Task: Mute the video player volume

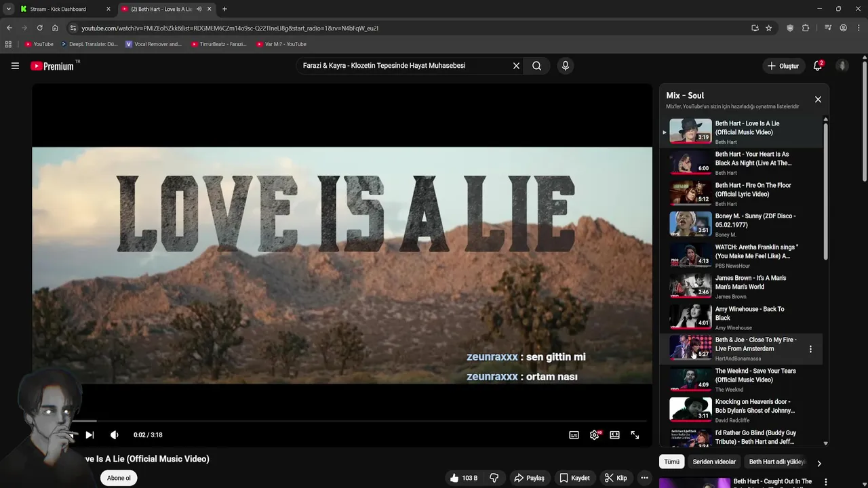Action: point(115,435)
